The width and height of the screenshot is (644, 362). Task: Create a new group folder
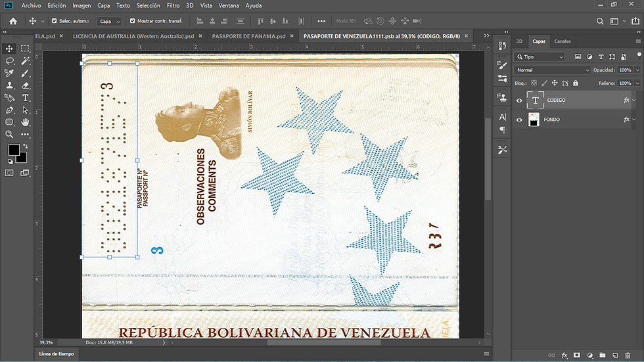click(x=603, y=355)
